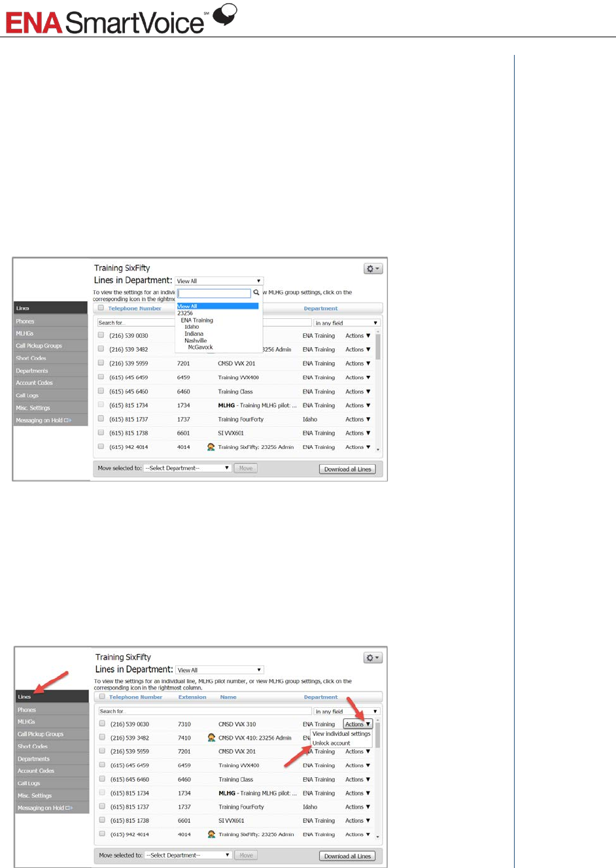
Task: Open Select Department dropdown in Unlock-account screenshot
Action: tap(188, 855)
